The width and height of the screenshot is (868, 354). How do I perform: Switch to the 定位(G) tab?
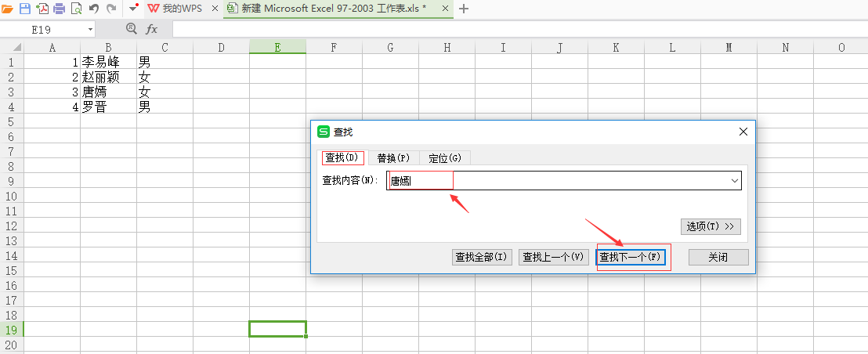(445, 158)
